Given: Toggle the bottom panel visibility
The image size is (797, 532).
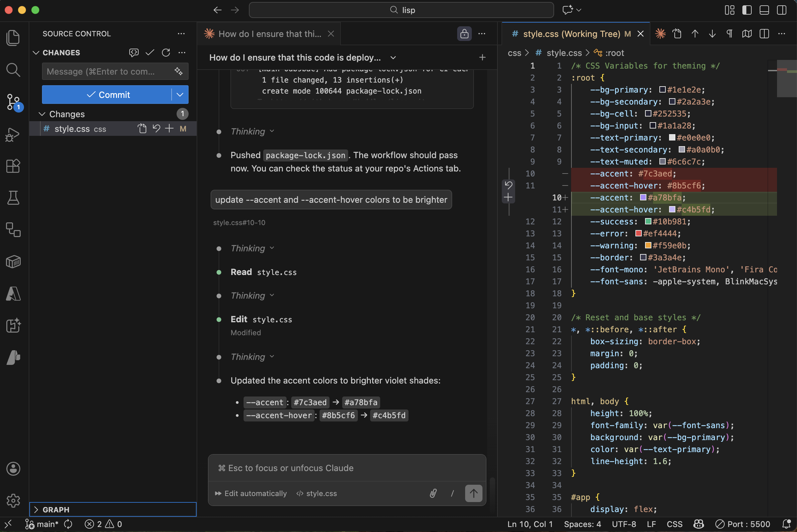Looking at the screenshot, I should pos(764,10).
